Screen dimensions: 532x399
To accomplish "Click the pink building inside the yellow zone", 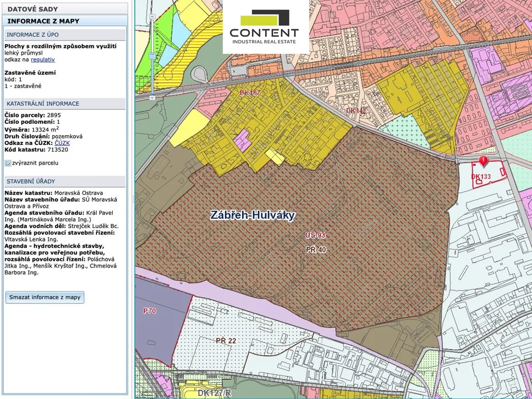I will [241, 139].
